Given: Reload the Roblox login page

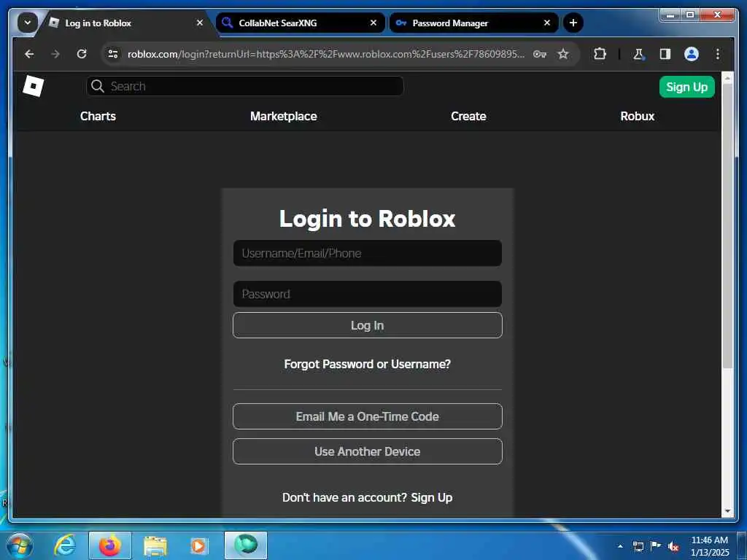Looking at the screenshot, I should pos(82,54).
